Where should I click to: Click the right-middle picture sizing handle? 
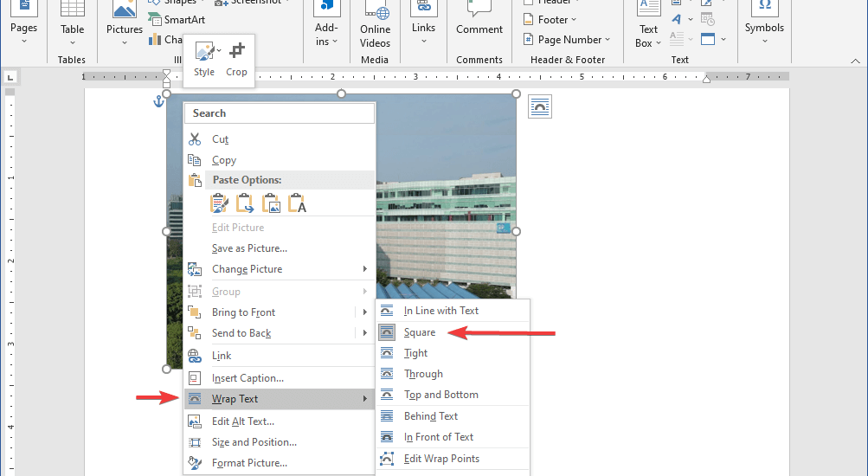[517, 231]
